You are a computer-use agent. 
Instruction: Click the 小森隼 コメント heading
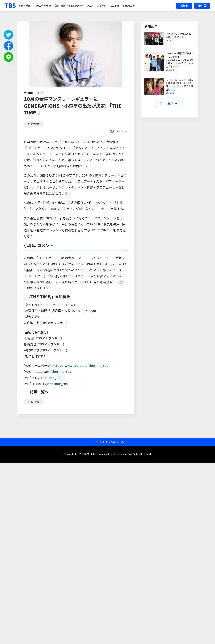(38, 245)
